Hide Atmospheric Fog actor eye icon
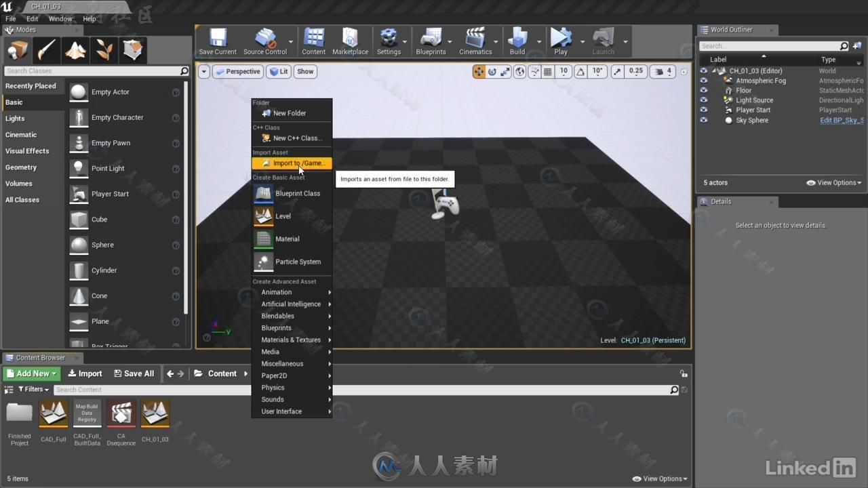 [x=703, y=81]
